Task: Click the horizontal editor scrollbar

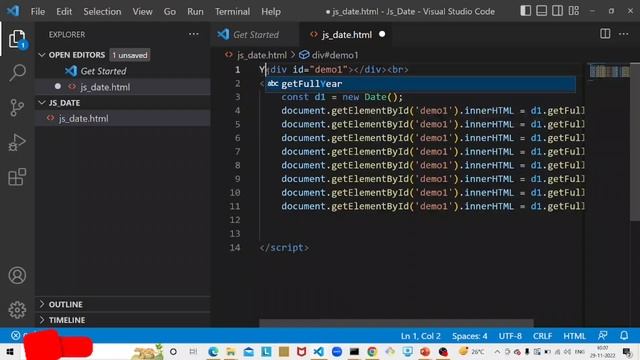Action: coord(396,323)
